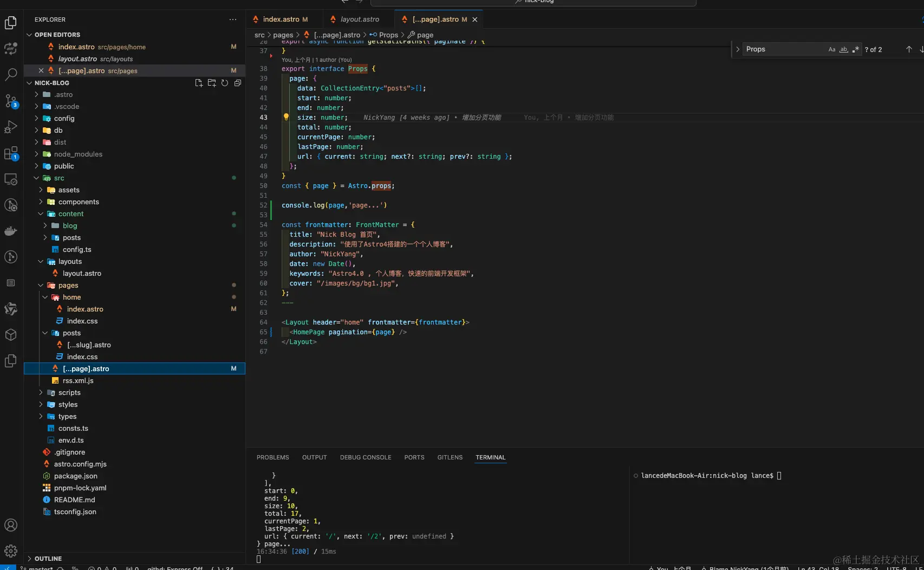Click the Refresh Explorer icon
This screenshot has height=570, width=924.
[224, 83]
